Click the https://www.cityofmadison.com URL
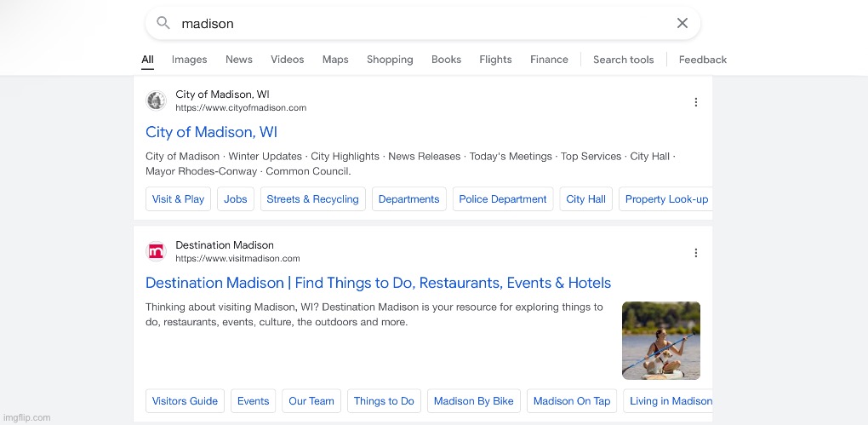Image resolution: width=868 pixels, height=425 pixels. pyautogui.click(x=241, y=108)
